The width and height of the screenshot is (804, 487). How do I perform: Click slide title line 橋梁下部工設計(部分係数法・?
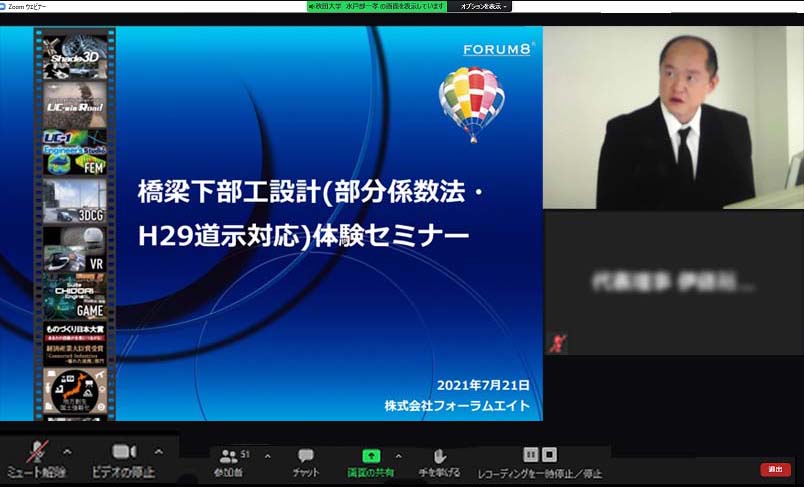pyautogui.click(x=310, y=193)
